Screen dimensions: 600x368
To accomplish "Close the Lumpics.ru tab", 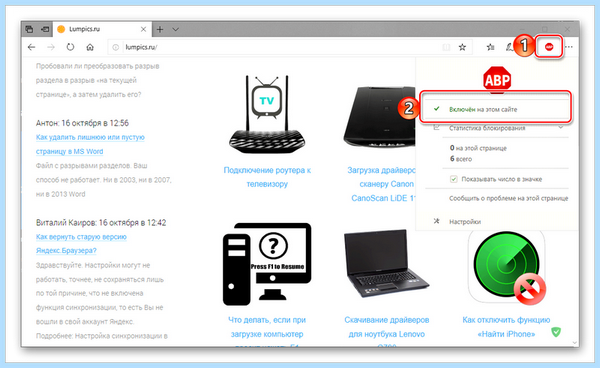I will click(x=143, y=29).
